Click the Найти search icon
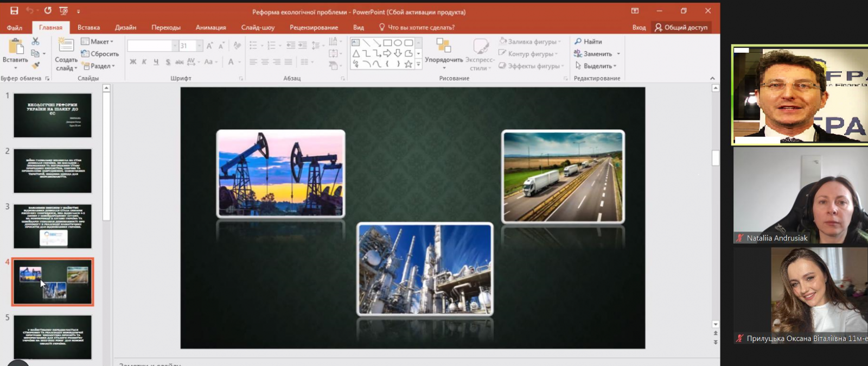Image resolution: width=868 pixels, height=366 pixels. [x=578, y=41]
